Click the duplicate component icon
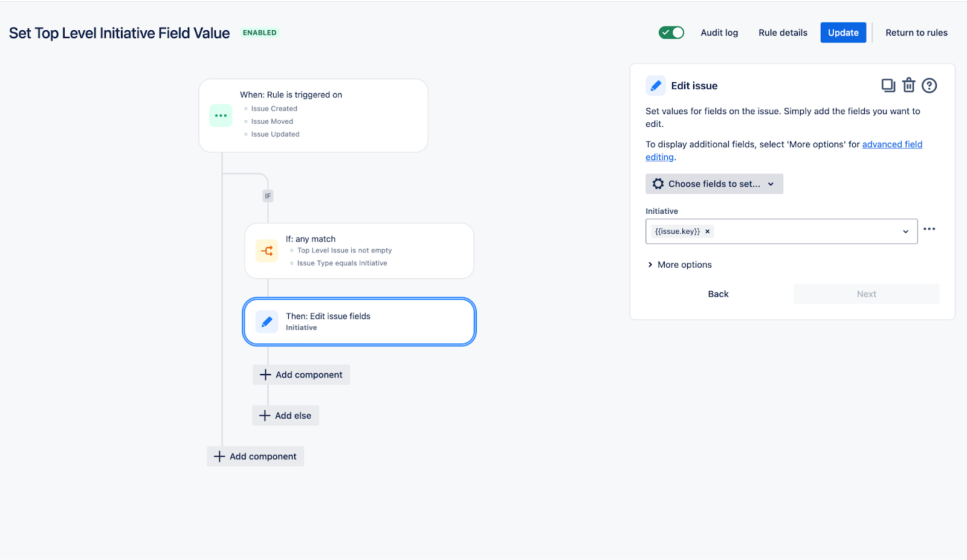The height and width of the screenshot is (560, 967). [x=888, y=86]
